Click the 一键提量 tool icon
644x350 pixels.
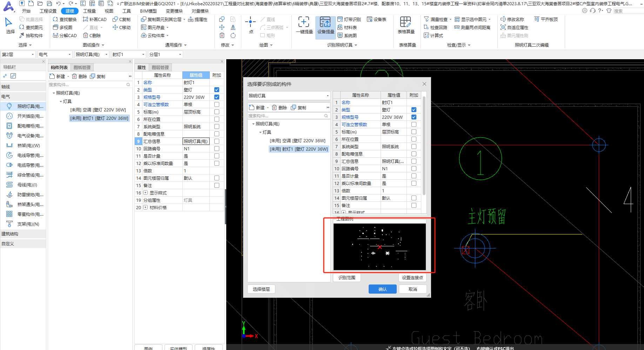coord(304,25)
